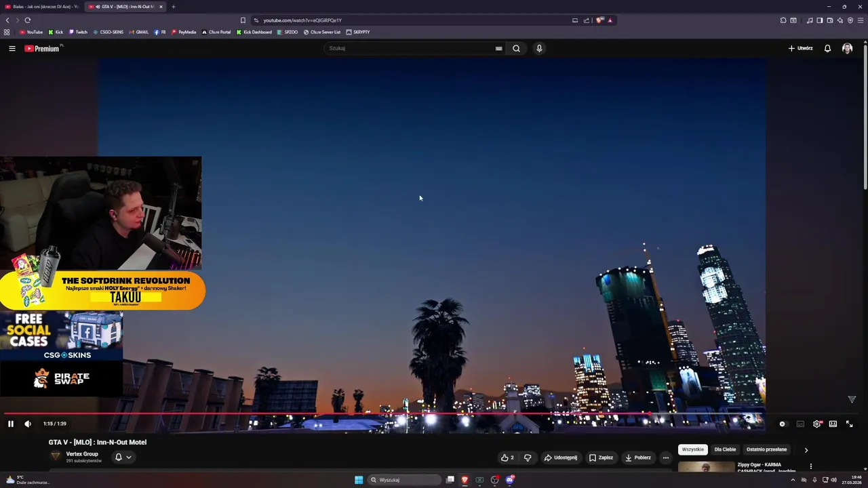Show hidden system tray icons
The image size is (868, 488).
pyautogui.click(x=793, y=480)
